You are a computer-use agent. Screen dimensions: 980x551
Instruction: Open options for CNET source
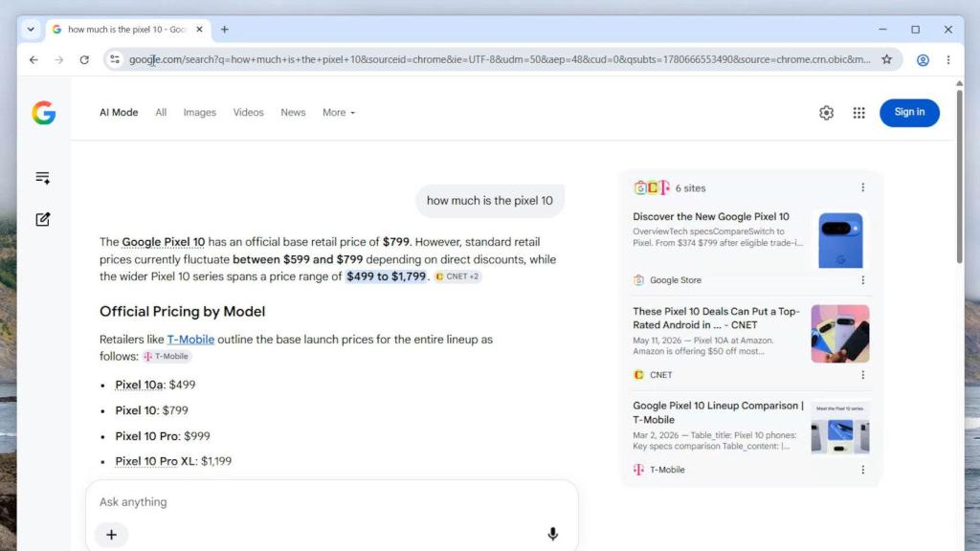coord(862,375)
